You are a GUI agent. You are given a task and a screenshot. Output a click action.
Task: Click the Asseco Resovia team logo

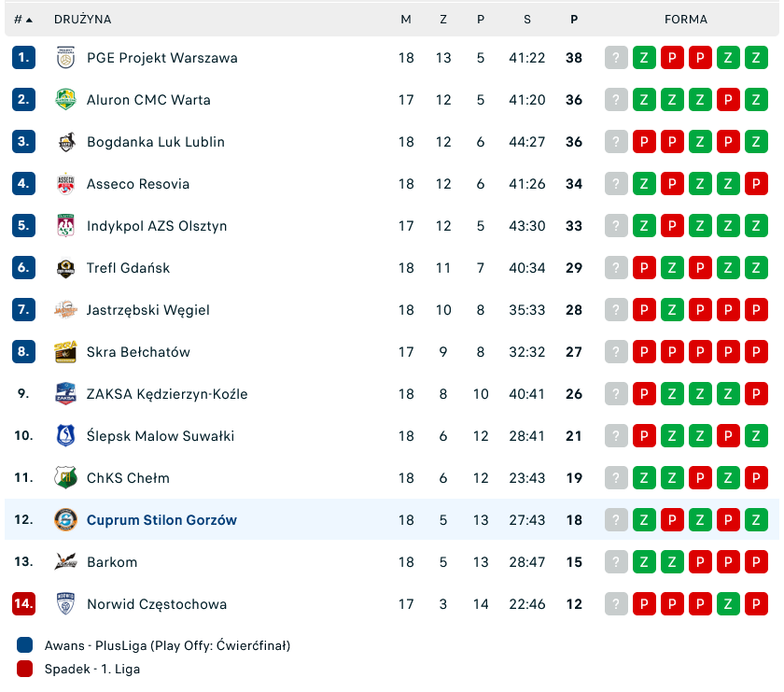pos(65,184)
